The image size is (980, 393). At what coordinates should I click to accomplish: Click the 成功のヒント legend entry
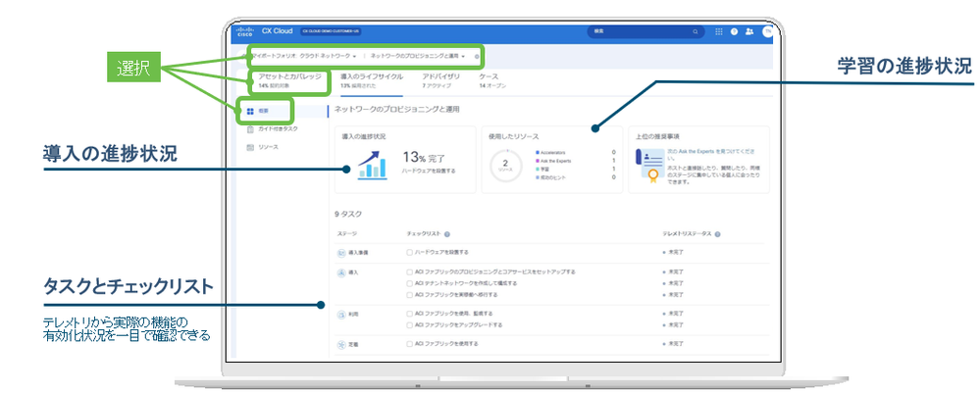(548, 177)
